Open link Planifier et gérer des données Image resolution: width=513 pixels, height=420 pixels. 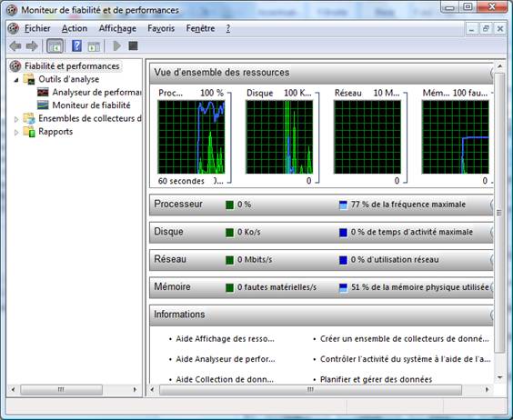[377, 379]
